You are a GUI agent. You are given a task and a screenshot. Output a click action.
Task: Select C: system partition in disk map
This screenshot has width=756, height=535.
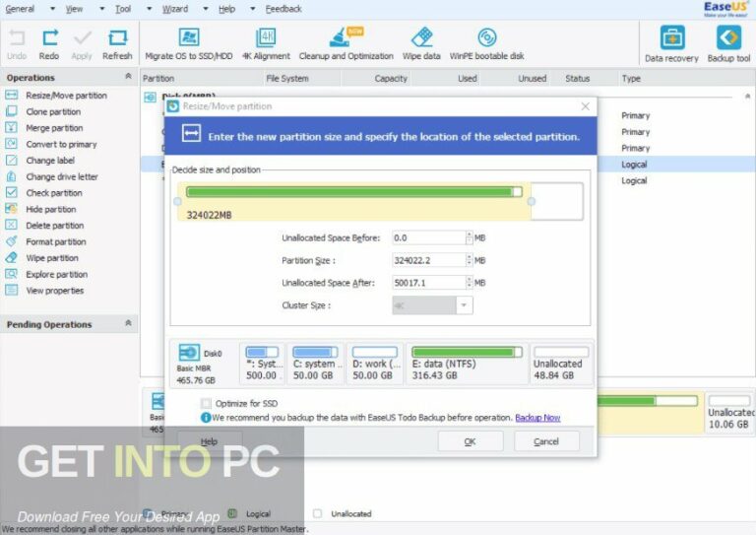pos(316,364)
